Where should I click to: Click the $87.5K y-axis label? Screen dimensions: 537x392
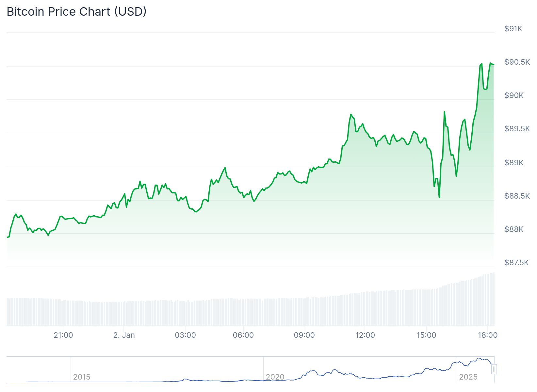coord(516,263)
